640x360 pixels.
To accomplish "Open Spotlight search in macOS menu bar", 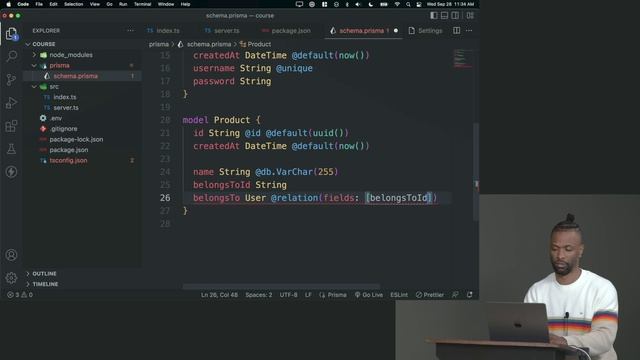I will tap(408, 4).
